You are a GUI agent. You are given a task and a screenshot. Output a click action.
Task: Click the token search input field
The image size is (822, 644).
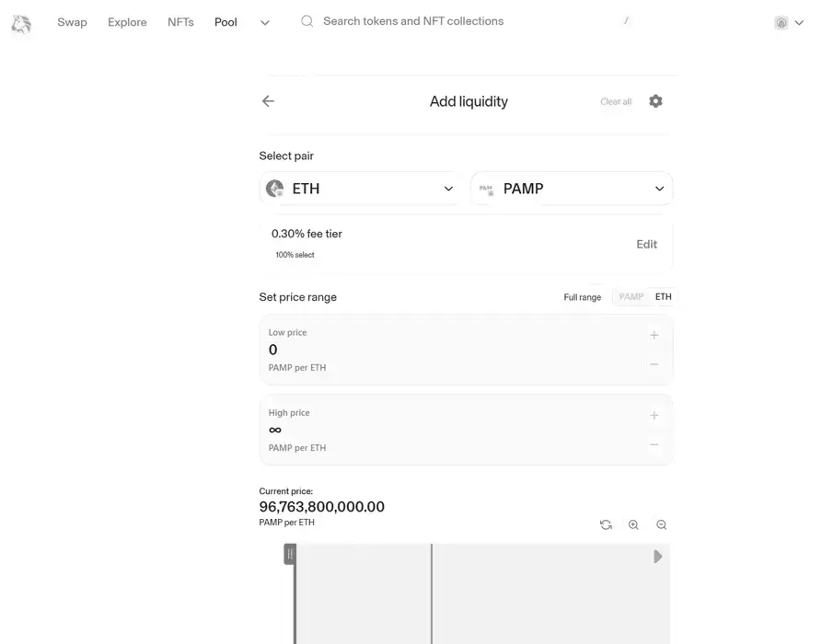tap(414, 20)
